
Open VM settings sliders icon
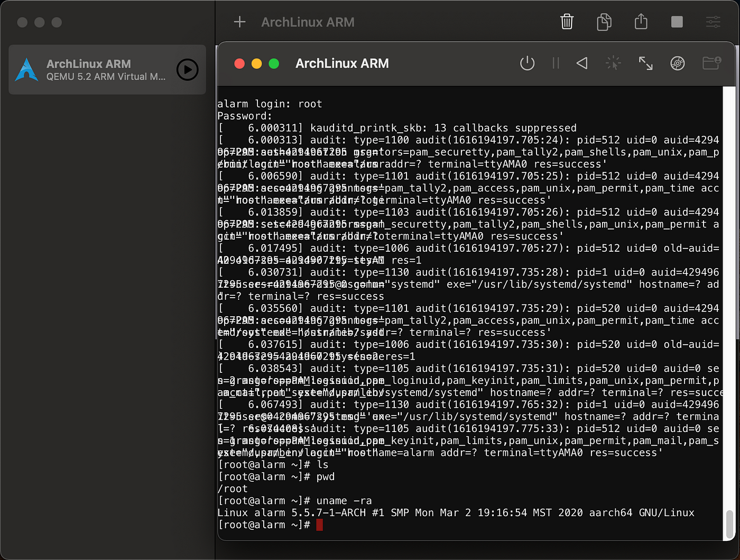point(713,22)
